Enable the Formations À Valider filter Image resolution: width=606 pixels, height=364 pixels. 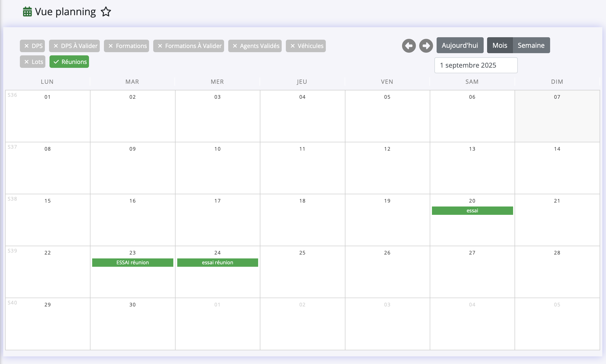(x=189, y=46)
